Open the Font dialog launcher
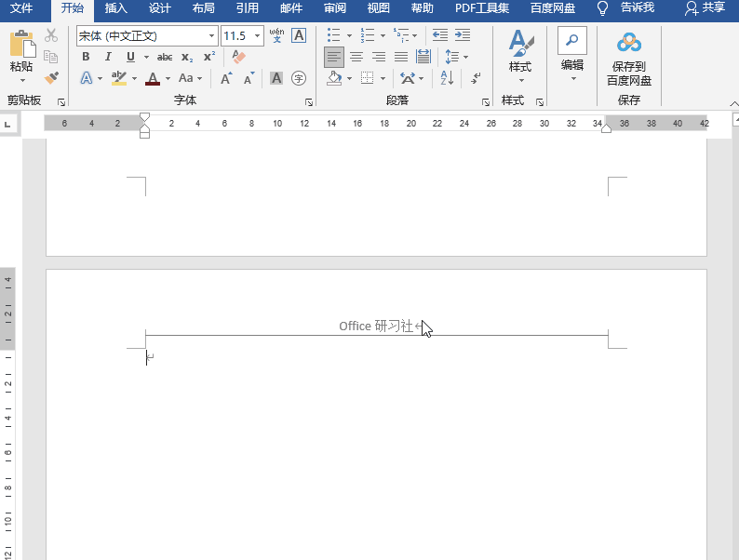The width and height of the screenshot is (739, 560). tap(309, 101)
